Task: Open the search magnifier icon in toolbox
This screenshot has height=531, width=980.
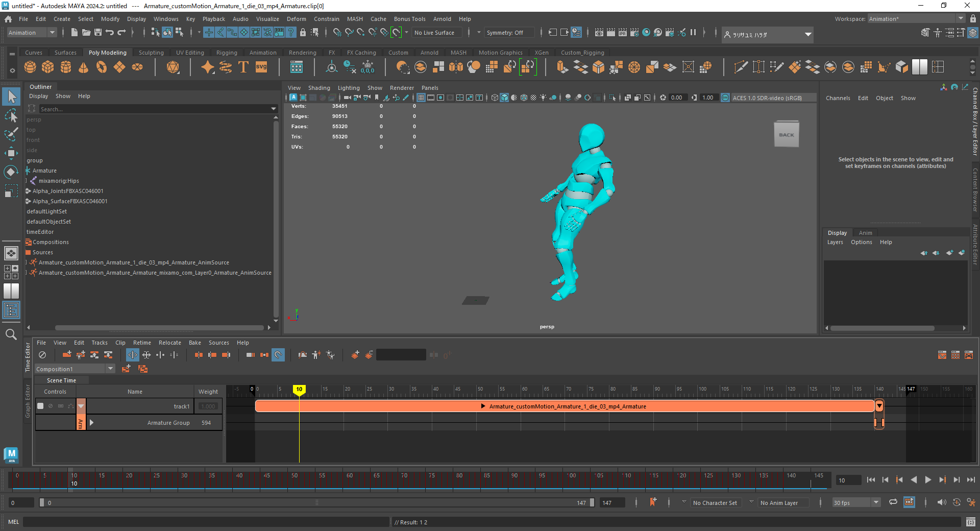Action: point(11,334)
